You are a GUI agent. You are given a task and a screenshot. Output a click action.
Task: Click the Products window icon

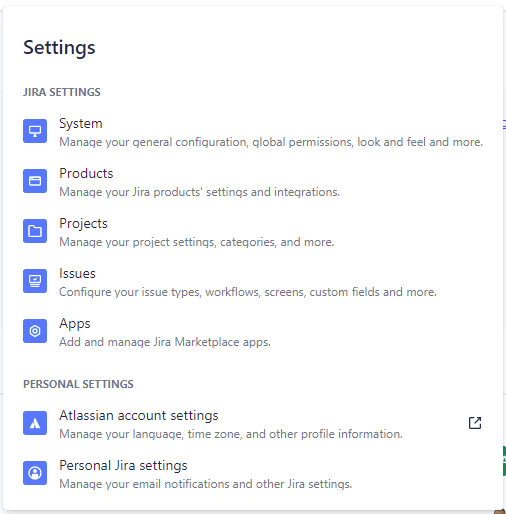click(35, 181)
